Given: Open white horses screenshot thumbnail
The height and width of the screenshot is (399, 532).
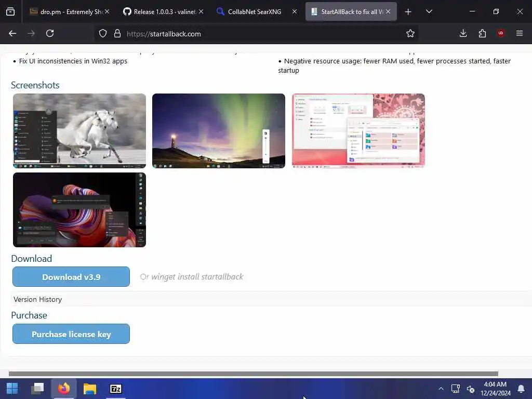Looking at the screenshot, I should click(x=79, y=131).
